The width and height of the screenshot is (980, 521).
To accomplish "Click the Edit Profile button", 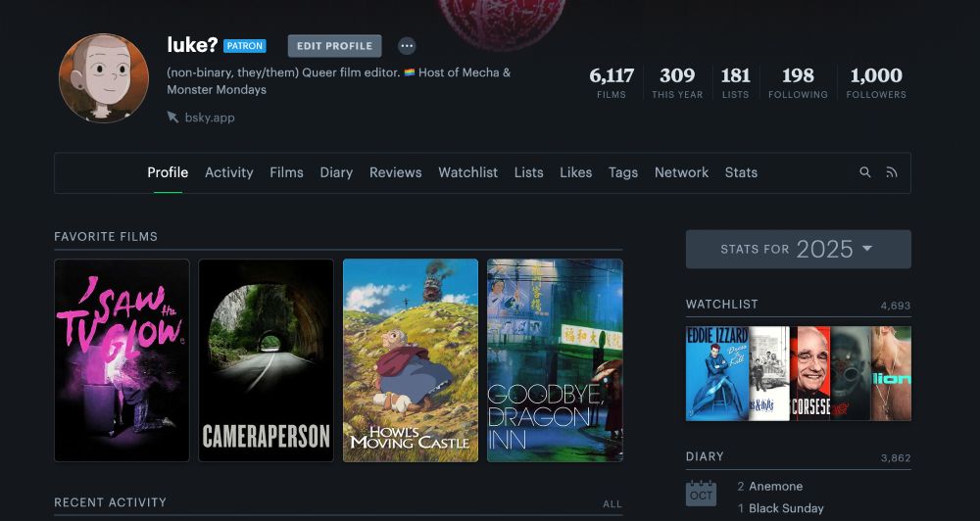I will pos(334,46).
